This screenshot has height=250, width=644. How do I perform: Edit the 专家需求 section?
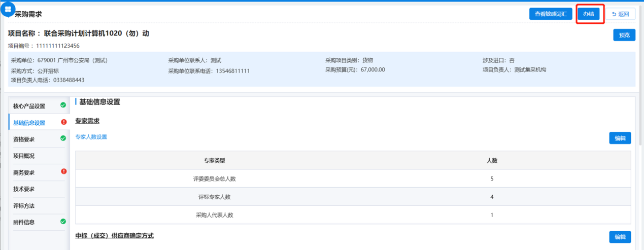620,138
